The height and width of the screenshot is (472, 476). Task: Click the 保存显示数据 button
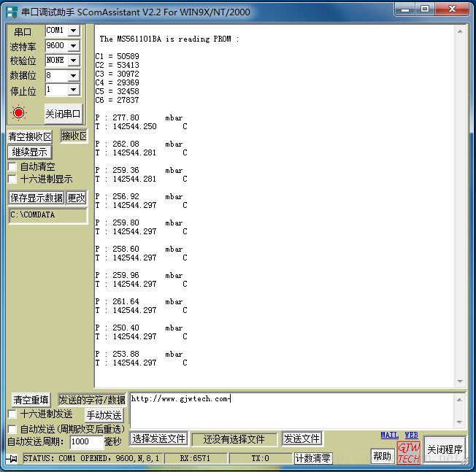click(x=37, y=198)
